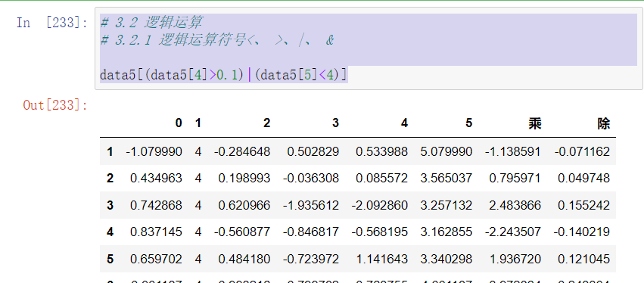Click cell value 0.049748
Image resolution: width=644 pixels, height=283 pixels.
pyautogui.click(x=584, y=179)
